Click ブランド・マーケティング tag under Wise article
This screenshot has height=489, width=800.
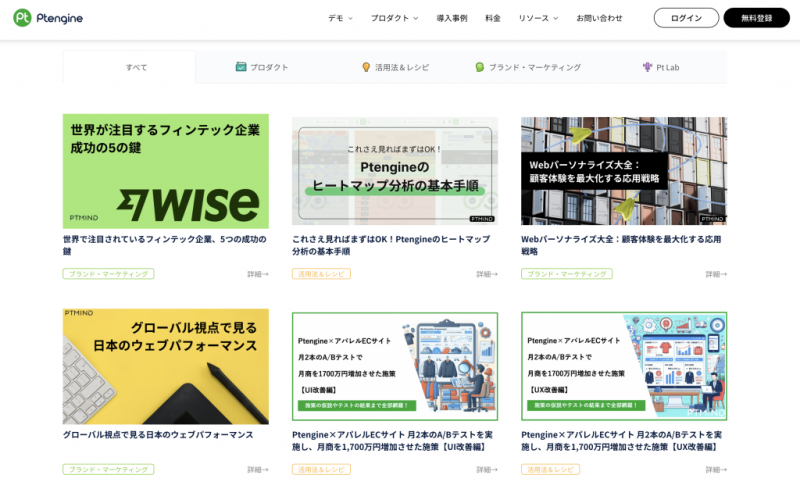[x=108, y=274]
